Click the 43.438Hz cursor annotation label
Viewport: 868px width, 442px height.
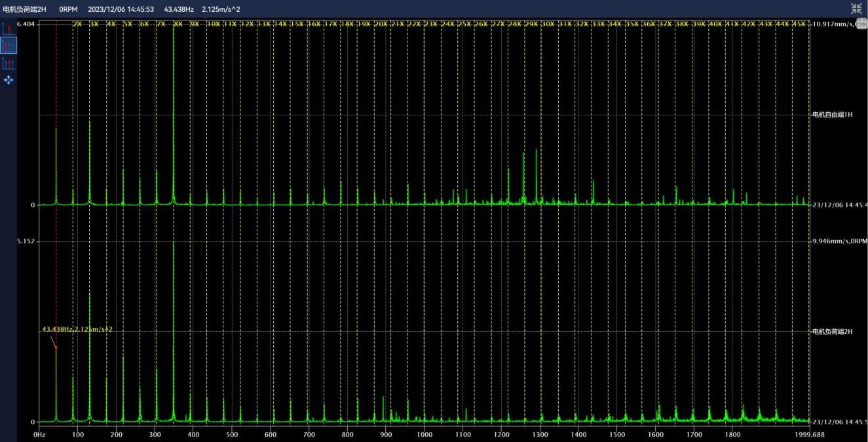point(77,329)
